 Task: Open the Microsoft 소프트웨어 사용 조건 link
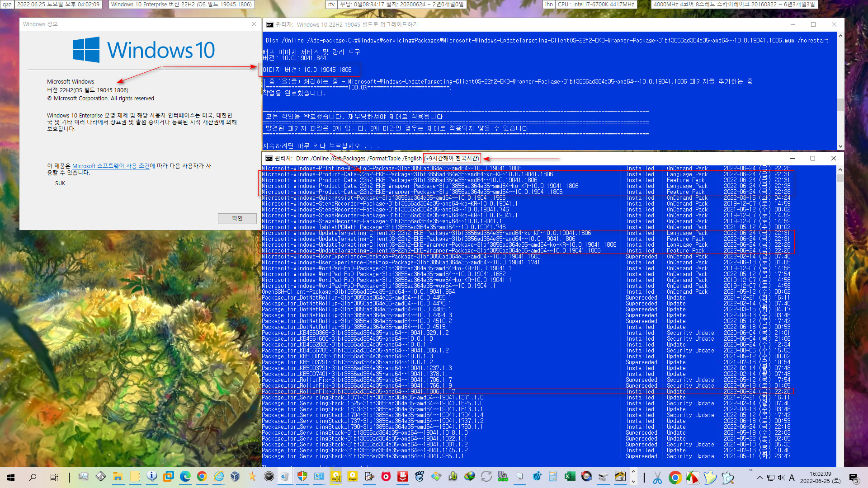pyautogui.click(x=111, y=166)
